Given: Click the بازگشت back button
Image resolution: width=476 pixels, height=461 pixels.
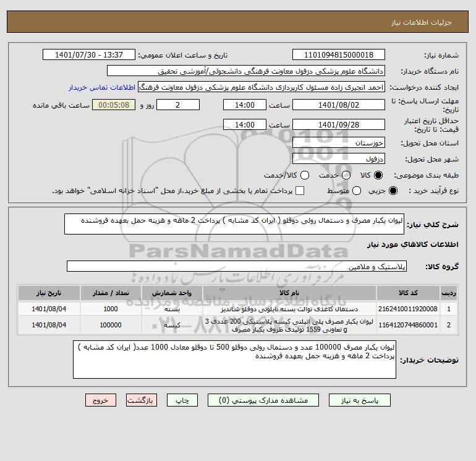Looking at the screenshot, I should click(x=142, y=400).
